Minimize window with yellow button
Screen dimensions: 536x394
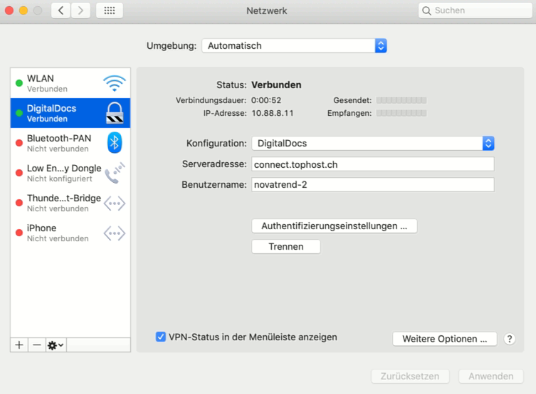click(x=23, y=11)
